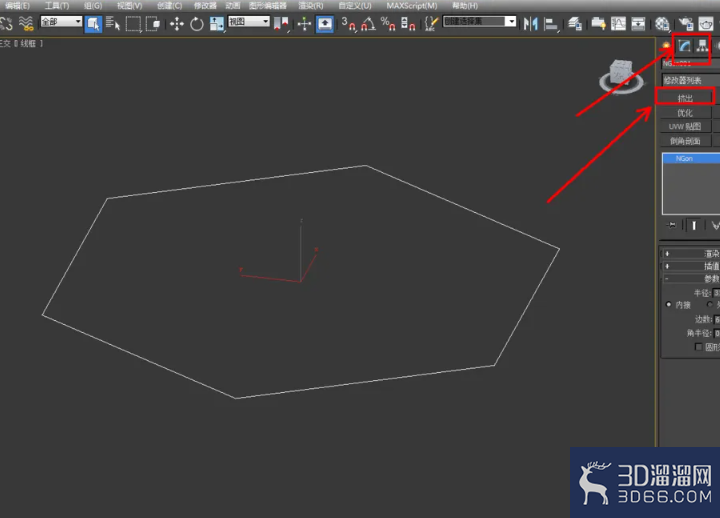Open the Schematic View icon
Image resolution: width=720 pixels, height=518 pixels.
pyautogui.click(x=638, y=24)
